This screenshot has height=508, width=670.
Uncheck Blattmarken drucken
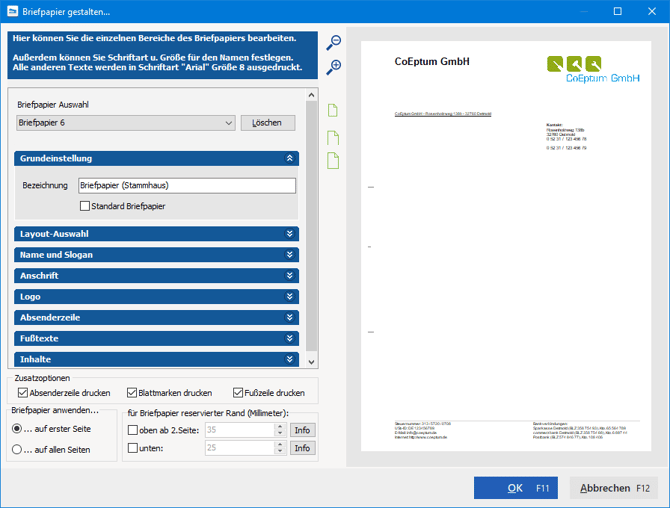tap(131, 393)
